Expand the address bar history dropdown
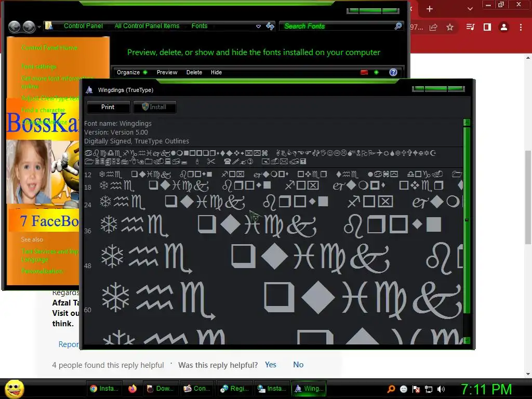 pyautogui.click(x=258, y=26)
